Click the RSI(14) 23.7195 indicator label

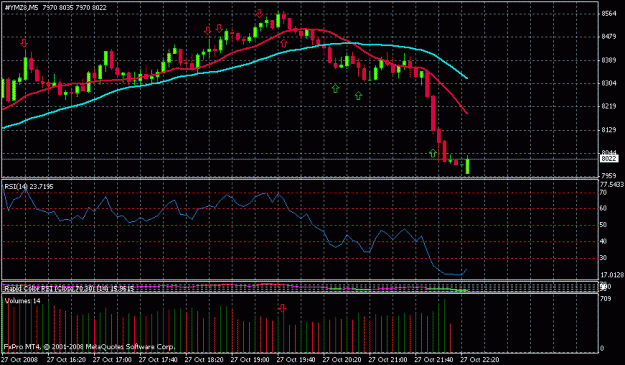click(29, 186)
